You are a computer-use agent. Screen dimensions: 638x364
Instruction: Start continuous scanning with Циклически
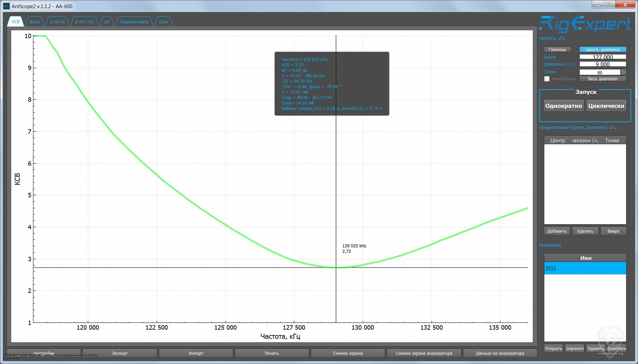click(x=606, y=106)
